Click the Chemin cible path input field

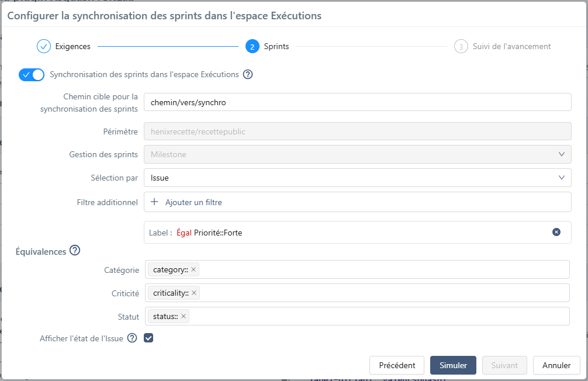[357, 102]
